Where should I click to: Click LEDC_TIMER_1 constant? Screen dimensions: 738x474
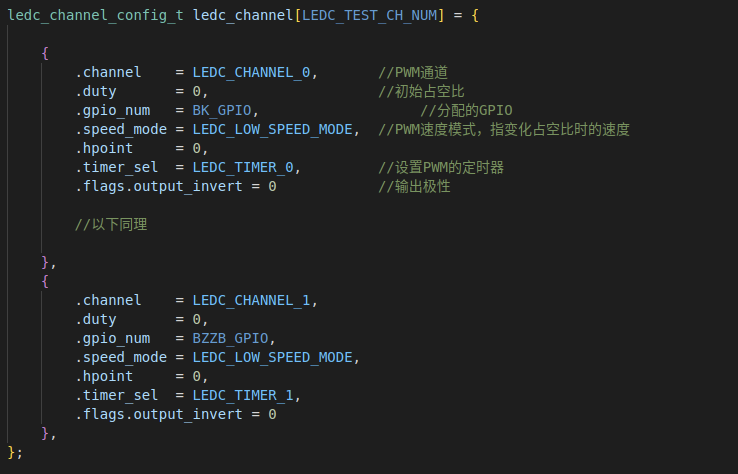243,395
